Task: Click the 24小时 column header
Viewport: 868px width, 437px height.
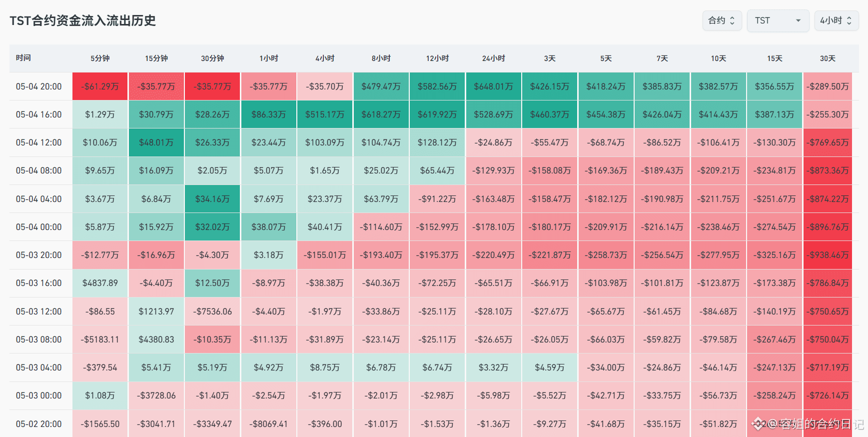Action: (494, 58)
